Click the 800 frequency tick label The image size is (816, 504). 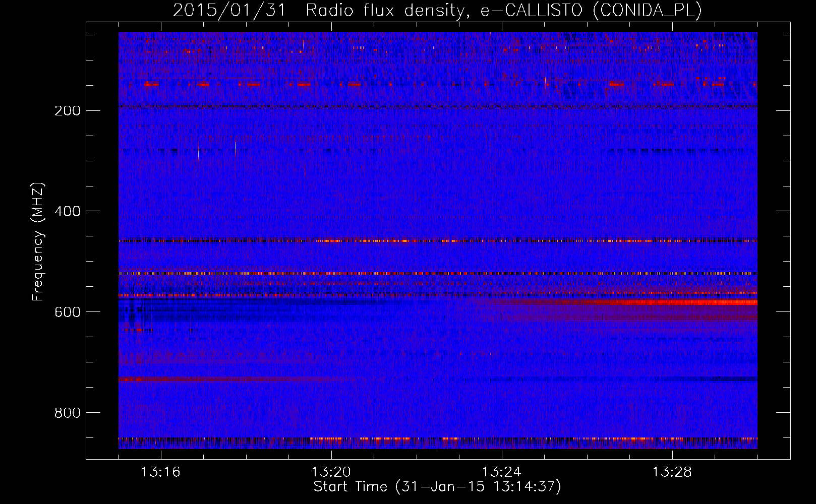click(x=67, y=413)
